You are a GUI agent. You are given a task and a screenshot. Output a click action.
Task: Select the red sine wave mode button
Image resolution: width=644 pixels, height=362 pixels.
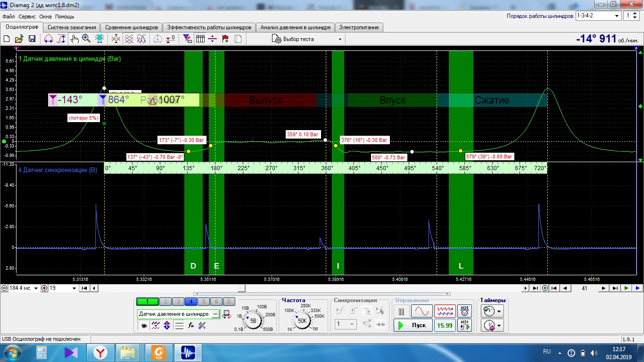422,312
